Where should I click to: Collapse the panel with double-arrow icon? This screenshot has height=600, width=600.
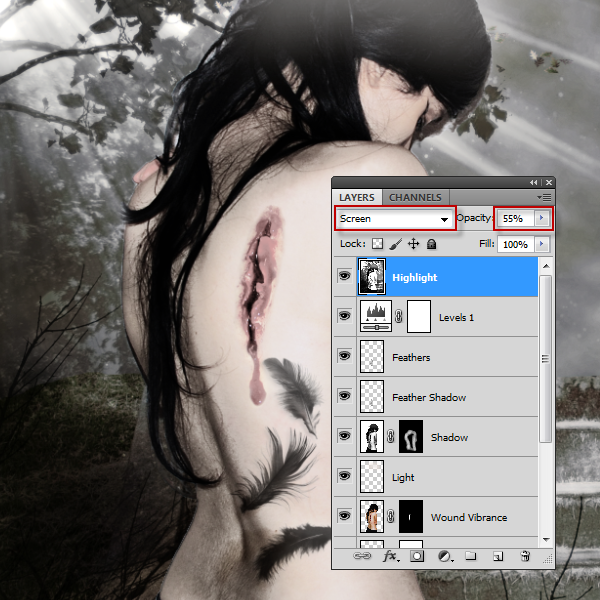click(x=533, y=183)
